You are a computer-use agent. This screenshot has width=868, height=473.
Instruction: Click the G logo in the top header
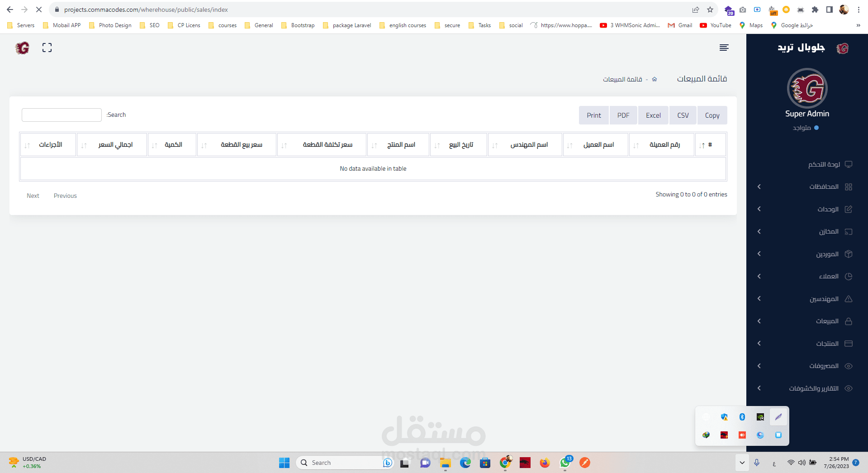(22, 48)
